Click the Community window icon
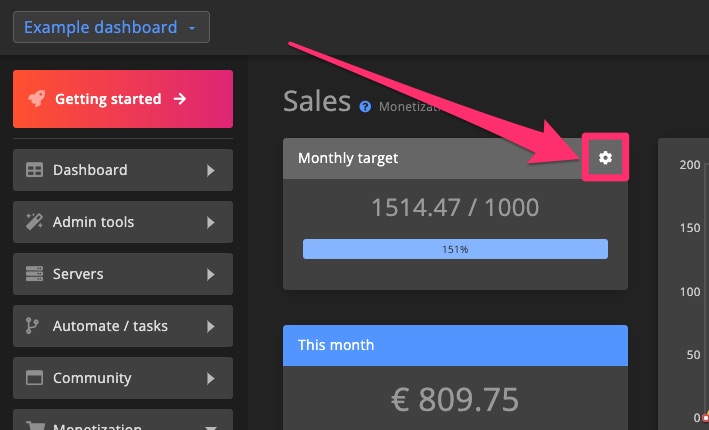 click(34, 378)
